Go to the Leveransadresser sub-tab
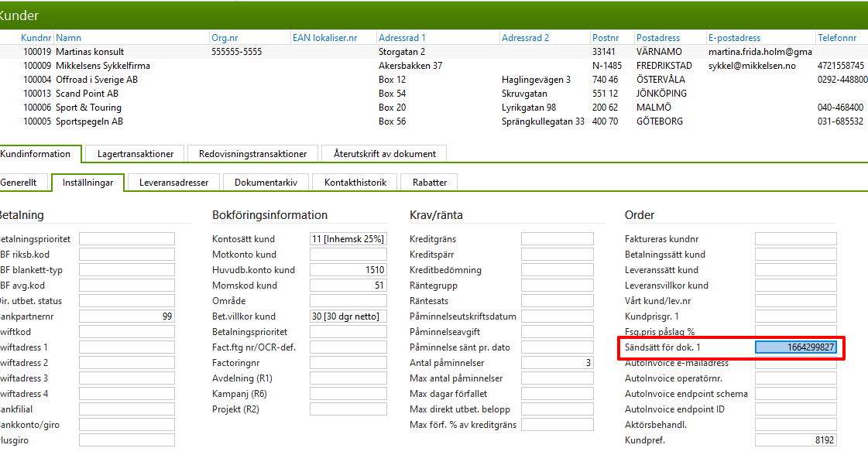Image resolution: width=868 pixels, height=472 pixels. click(x=173, y=183)
